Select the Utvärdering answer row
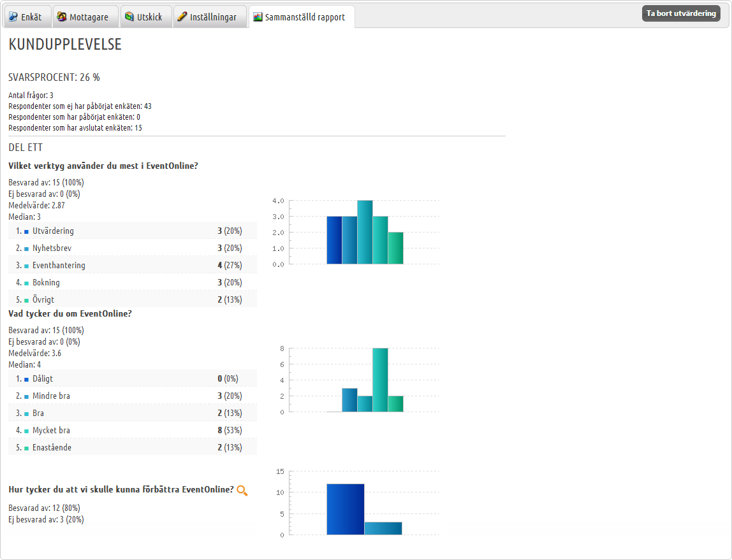The image size is (732, 560). click(x=133, y=231)
